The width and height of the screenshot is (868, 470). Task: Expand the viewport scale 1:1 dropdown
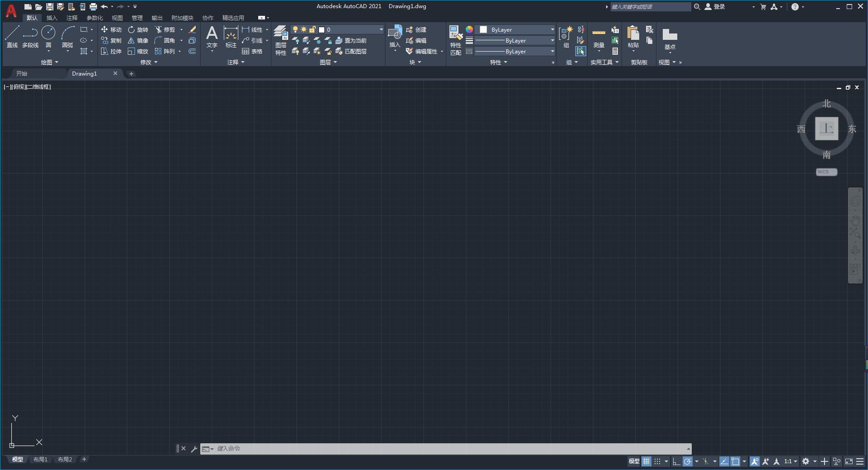point(791,461)
